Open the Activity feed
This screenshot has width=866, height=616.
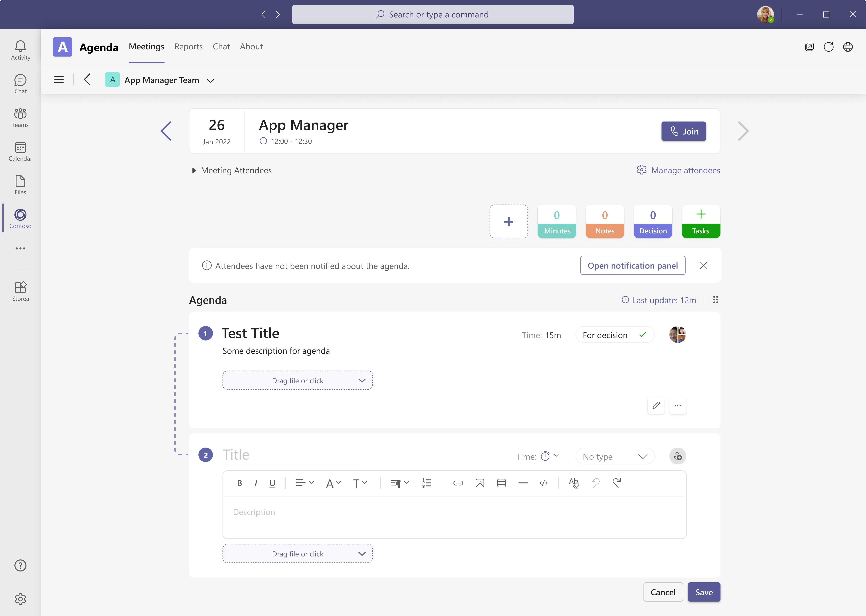pos(20,51)
